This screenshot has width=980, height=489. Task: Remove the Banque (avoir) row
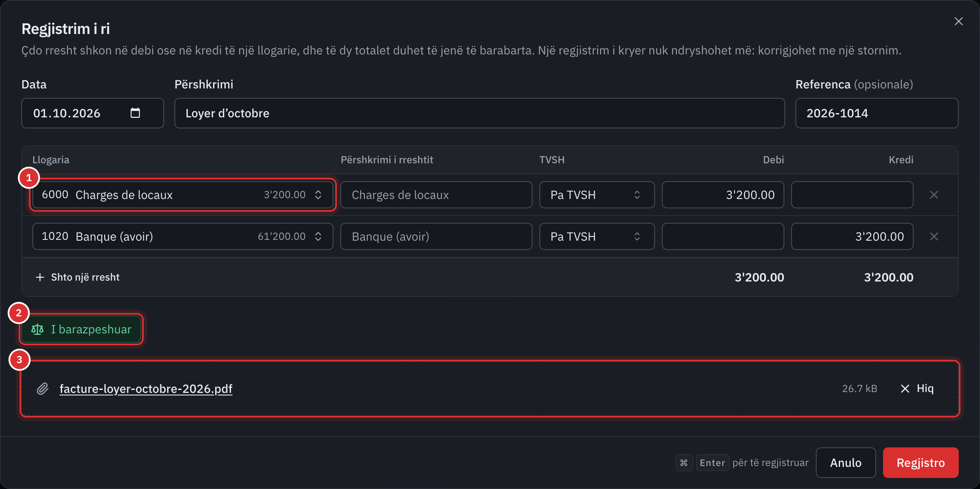(934, 236)
